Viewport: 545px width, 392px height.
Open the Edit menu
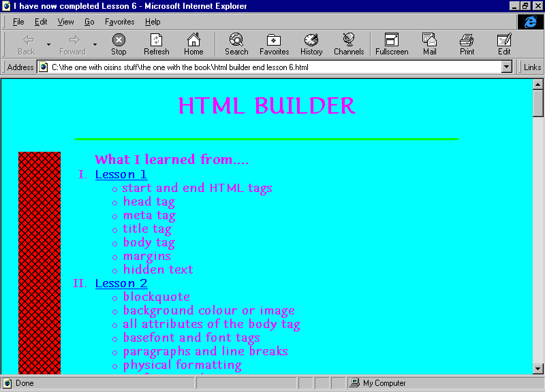click(x=41, y=22)
